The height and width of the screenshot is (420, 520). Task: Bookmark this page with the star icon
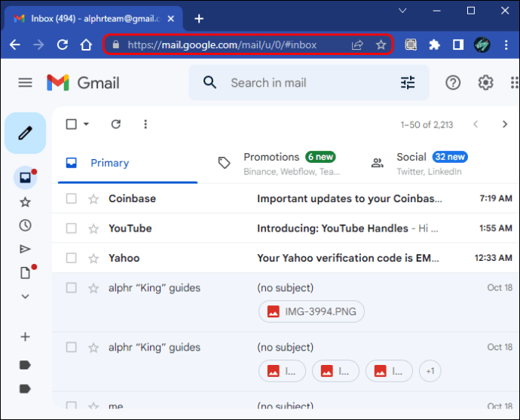pyautogui.click(x=381, y=44)
